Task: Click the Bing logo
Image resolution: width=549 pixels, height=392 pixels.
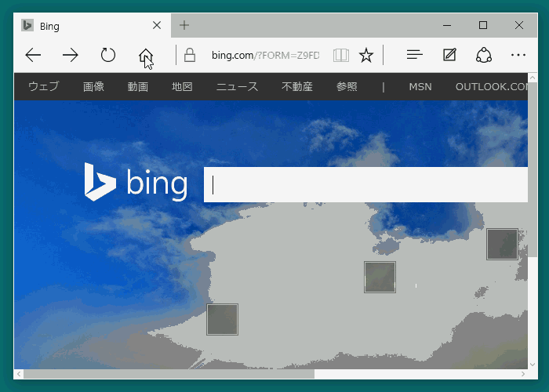Action: 136,182
